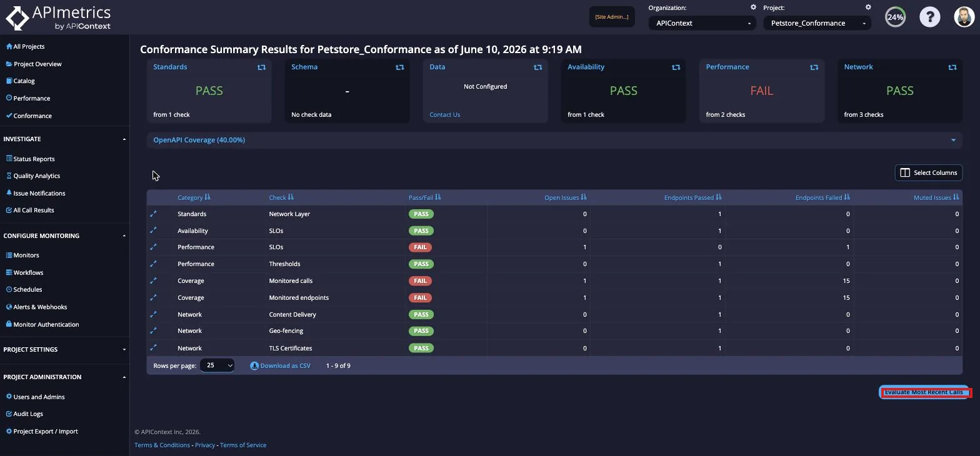Open Users and Admins

[35, 397]
